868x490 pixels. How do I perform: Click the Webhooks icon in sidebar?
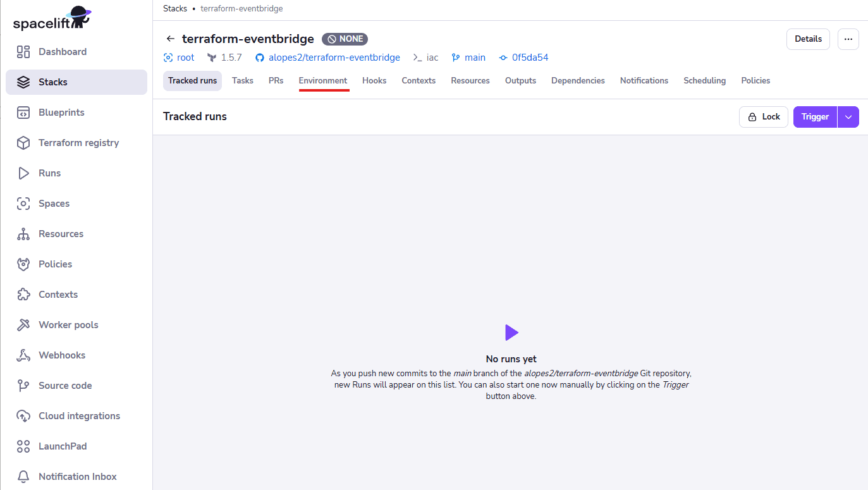click(x=23, y=355)
